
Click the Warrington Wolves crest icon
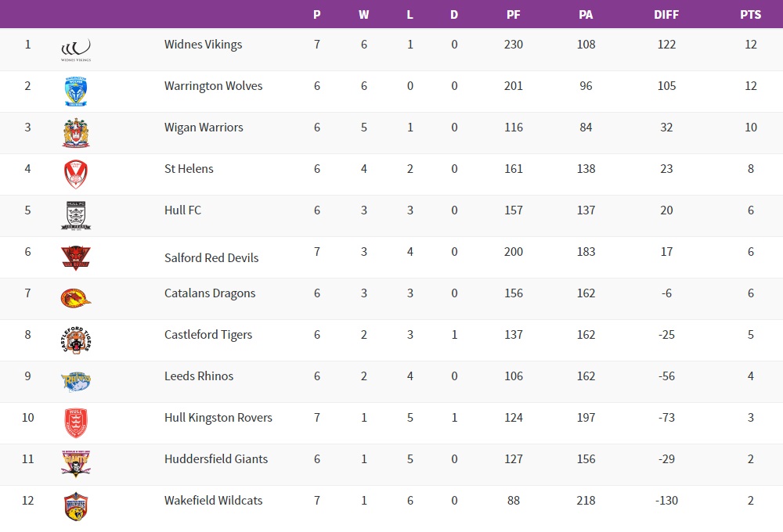pyautogui.click(x=76, y=92)
